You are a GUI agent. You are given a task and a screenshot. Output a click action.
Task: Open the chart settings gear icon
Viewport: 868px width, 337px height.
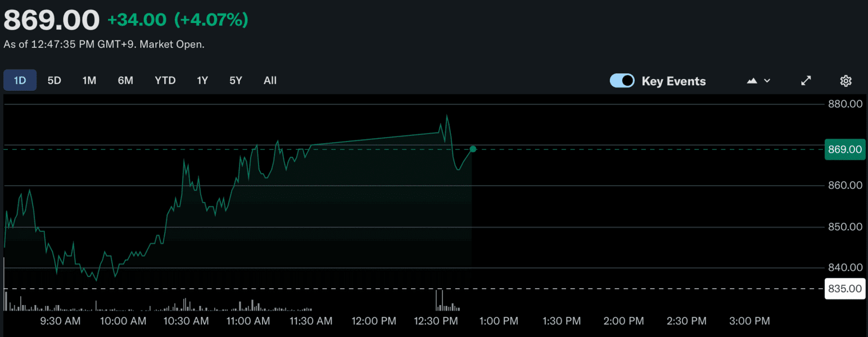point(846,81)
